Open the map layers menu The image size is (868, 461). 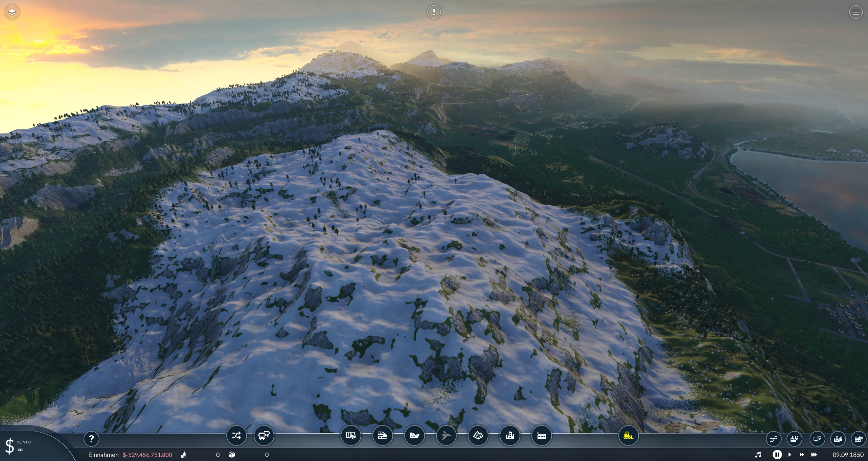point(12,12)
